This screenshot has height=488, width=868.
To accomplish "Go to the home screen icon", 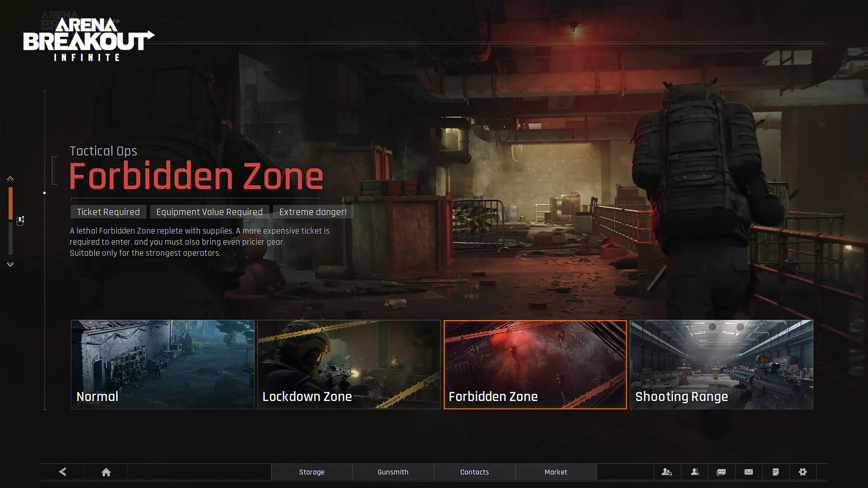I will (x=106, y=472).
